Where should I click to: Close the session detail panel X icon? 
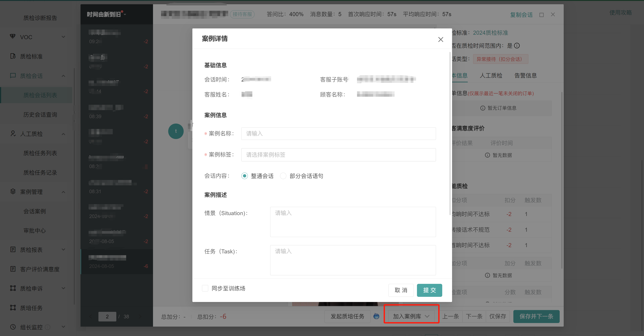tap(553, 15)
